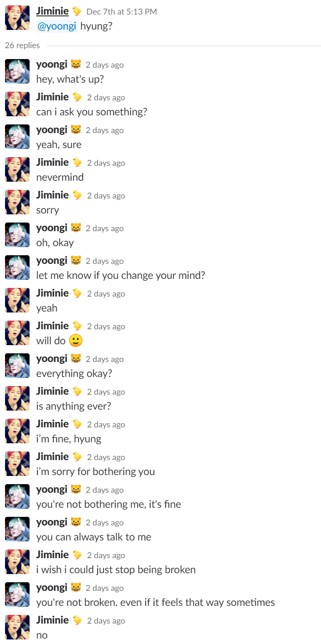
Task: Click yoongi's name above "oh, okay"
Action: click(x=52, y=228)
